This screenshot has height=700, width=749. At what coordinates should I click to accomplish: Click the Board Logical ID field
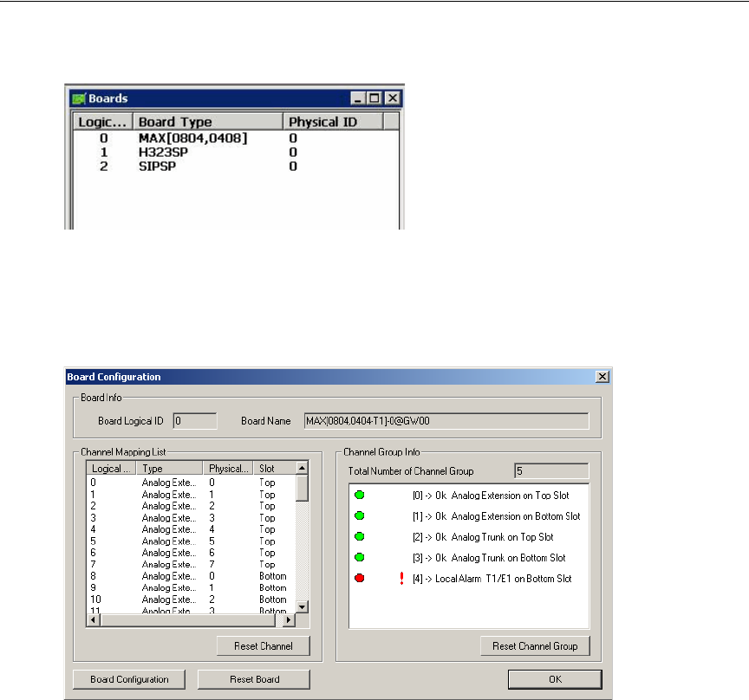tap(195, 421)
